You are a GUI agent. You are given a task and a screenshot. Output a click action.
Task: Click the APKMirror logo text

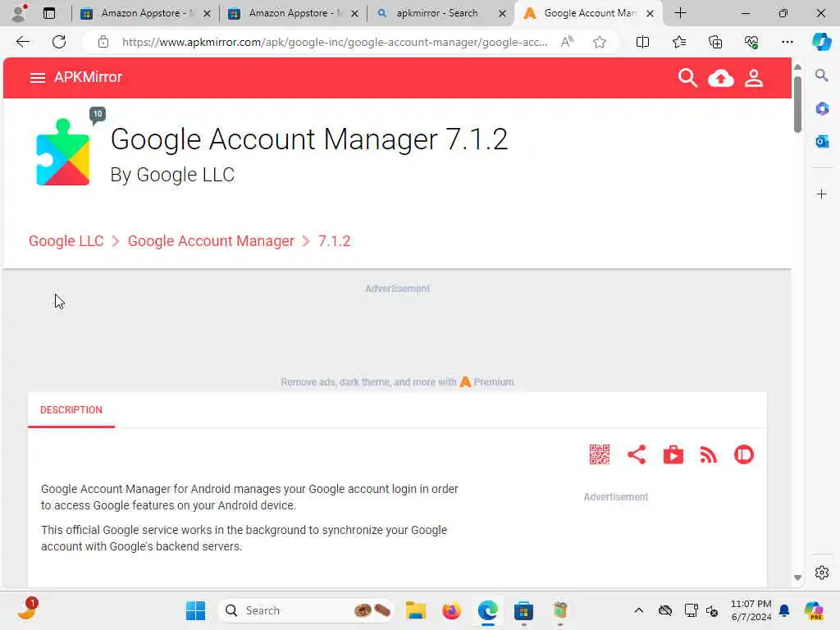point(88,77)
